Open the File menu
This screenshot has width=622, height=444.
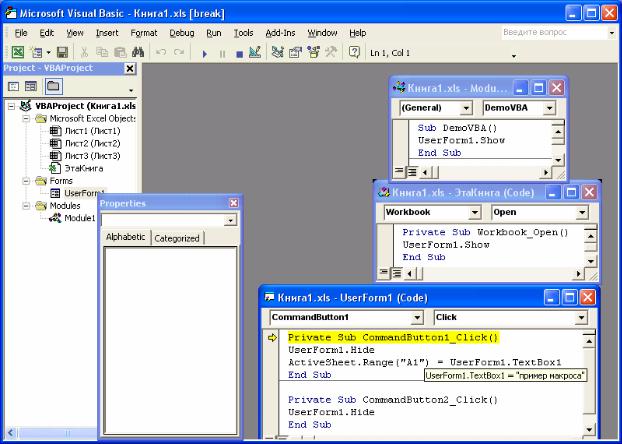click(21, 33)
